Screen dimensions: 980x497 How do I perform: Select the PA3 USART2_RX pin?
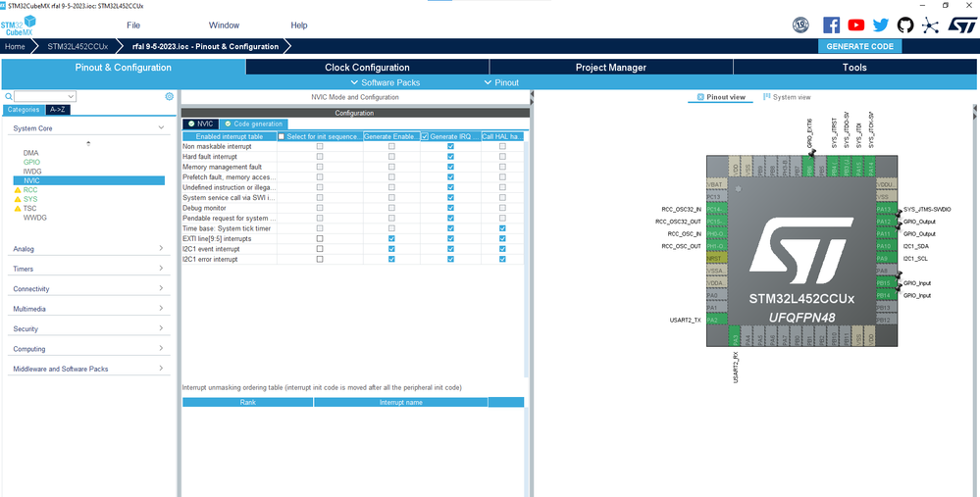tap(735, 338)
